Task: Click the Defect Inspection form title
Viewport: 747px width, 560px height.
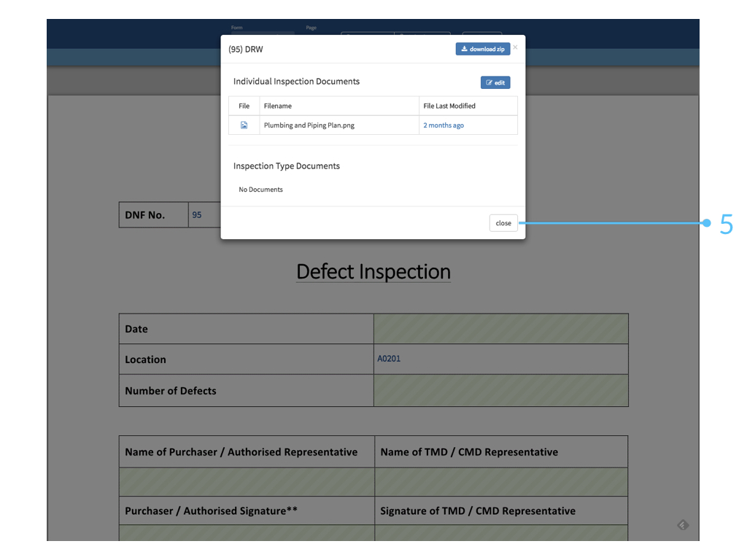Action: point(373,271)
